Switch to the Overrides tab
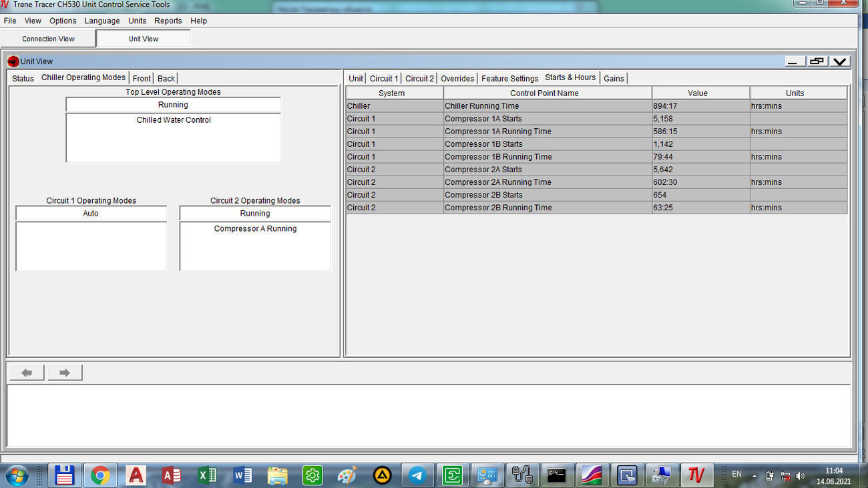 457,78
